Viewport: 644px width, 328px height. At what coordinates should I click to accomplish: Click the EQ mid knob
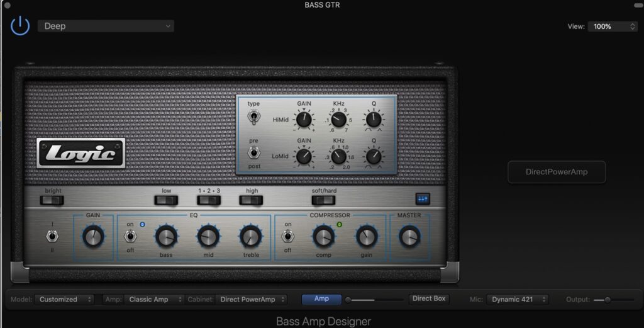[x=209, y=236]
